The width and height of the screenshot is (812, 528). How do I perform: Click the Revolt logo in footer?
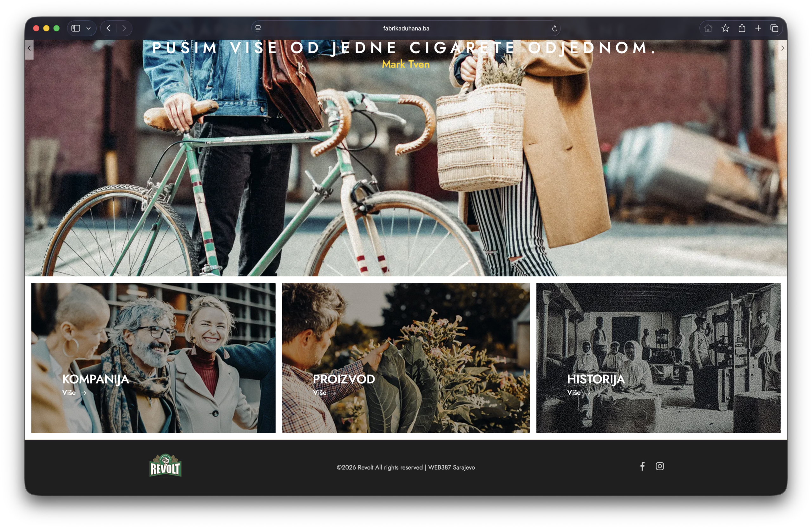point(166,465)
